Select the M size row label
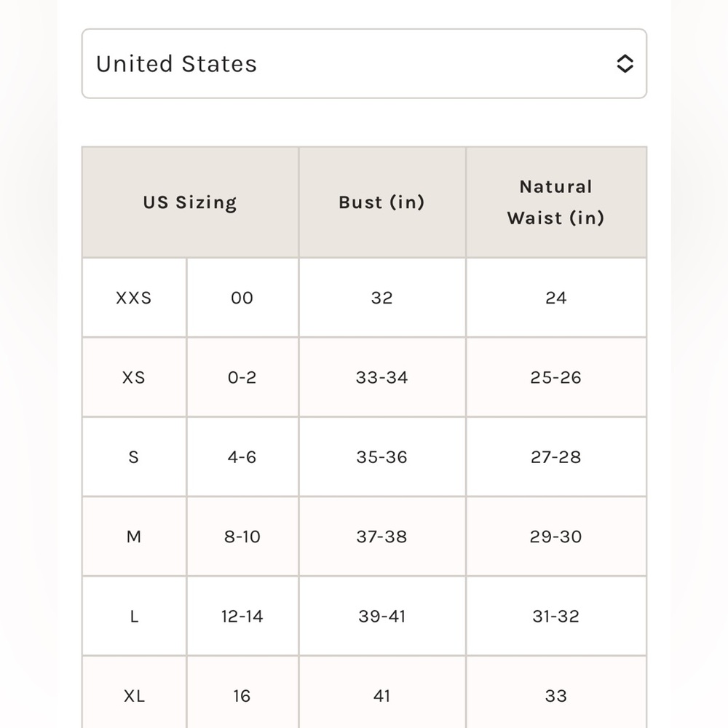 point(134,537)
